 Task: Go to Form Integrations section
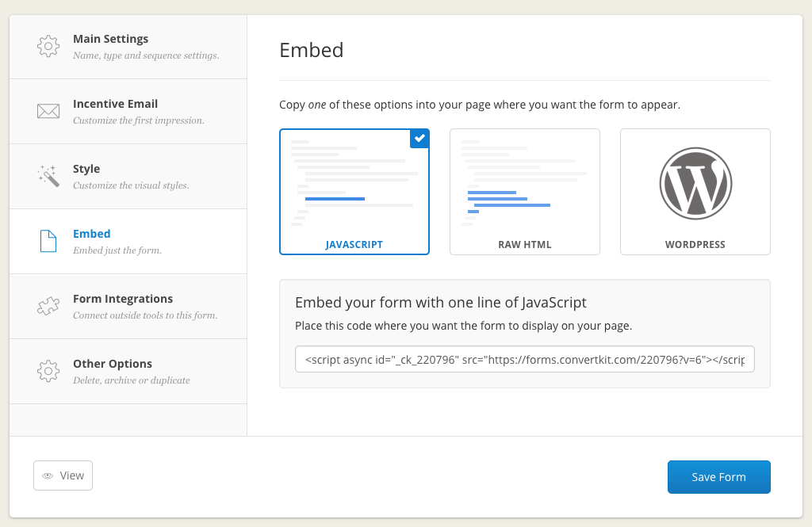coord(128,307)
